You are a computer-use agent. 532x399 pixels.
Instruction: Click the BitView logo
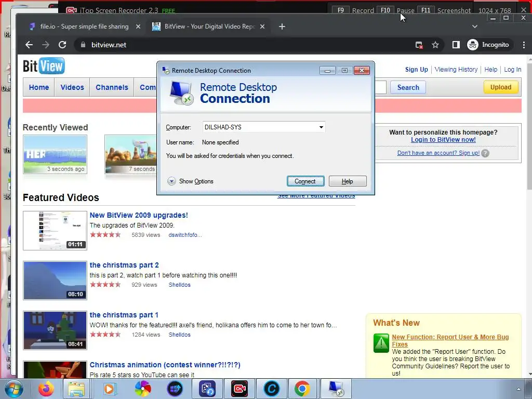pos(44,66)
